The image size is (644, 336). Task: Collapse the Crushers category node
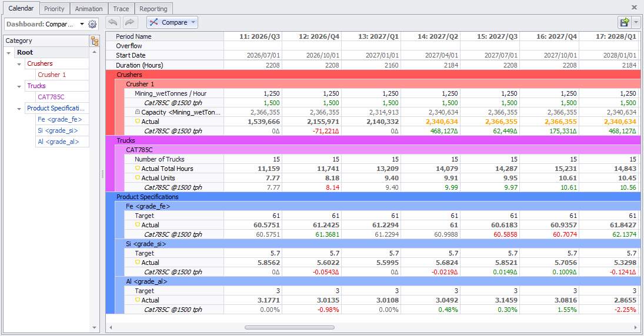coord(19,64)
